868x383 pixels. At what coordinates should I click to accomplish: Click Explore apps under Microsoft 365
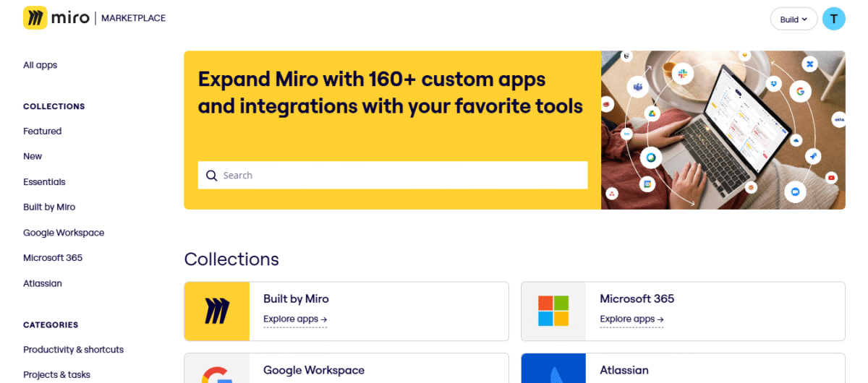click(x=631, y=319)
